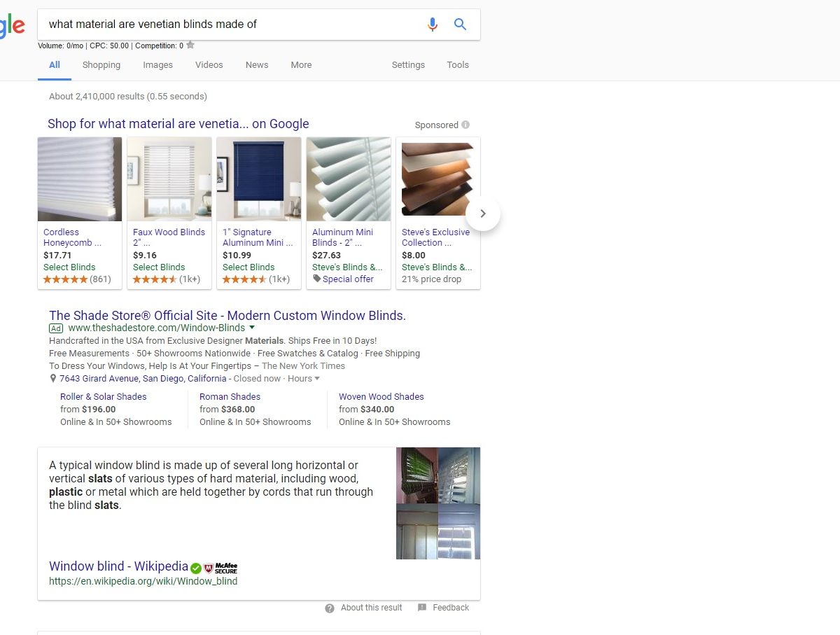Click the map pin icon by Girard Avenue
The width and height of the screenshot is (840, 635).
pos(53,379)
